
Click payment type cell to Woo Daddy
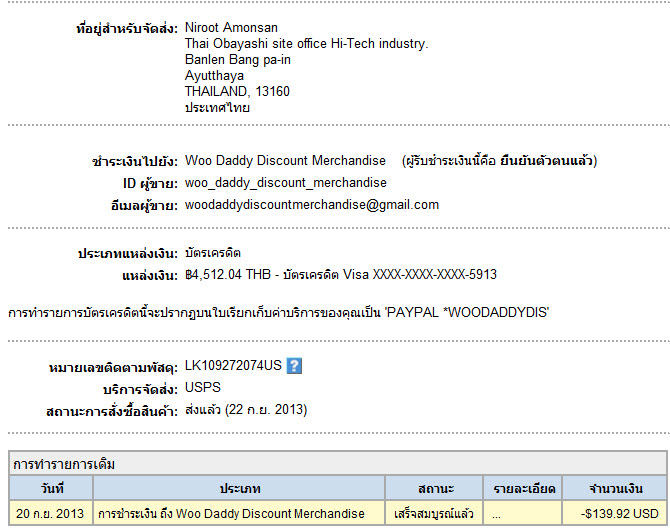238,513
